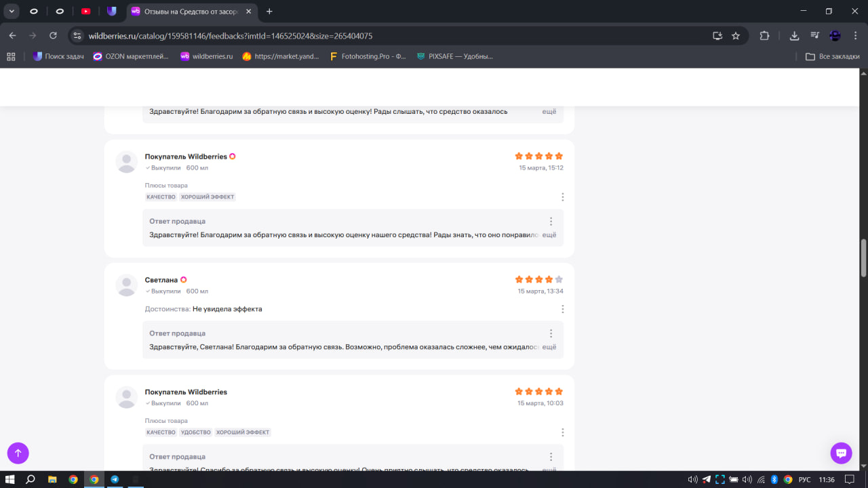Switch to the first pinned oval-icon tab
Image resolution: width=868 pixels, height=488 pixels.
point(34,11)
